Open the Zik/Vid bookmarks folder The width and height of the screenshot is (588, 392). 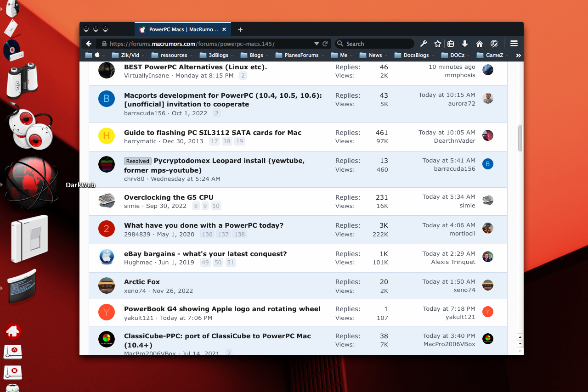tap(128, 55)
